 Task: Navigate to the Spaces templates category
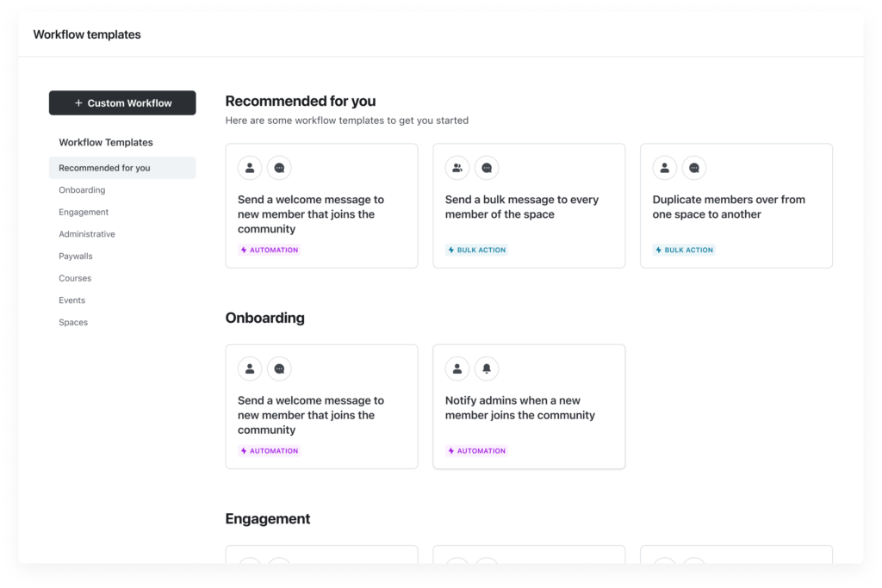pos(73,322)
